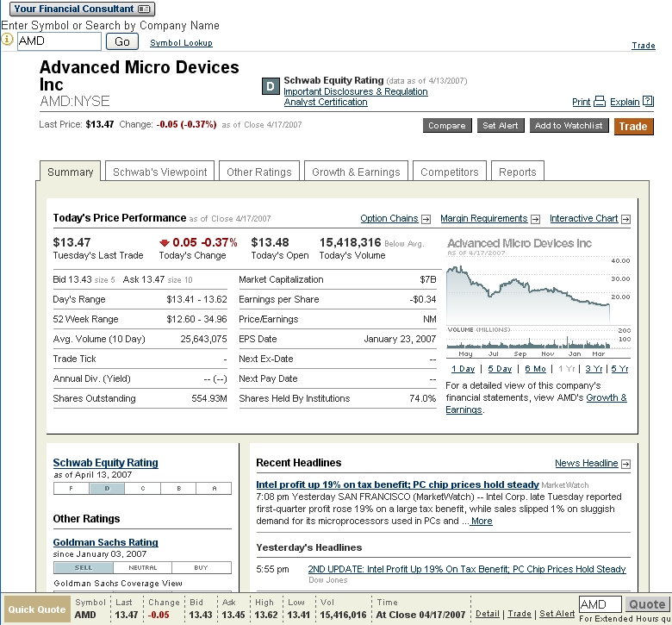This screenshot has height=625, width=672.
Task: Open the Growth & Earnings tab
Action: (x=356, y=172)
